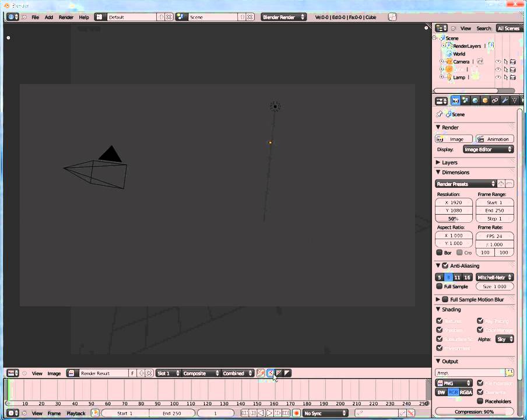Expand the Camera tree item
Image resolution: width=527 pixels, height=420 pixels.
coord(442,61)
